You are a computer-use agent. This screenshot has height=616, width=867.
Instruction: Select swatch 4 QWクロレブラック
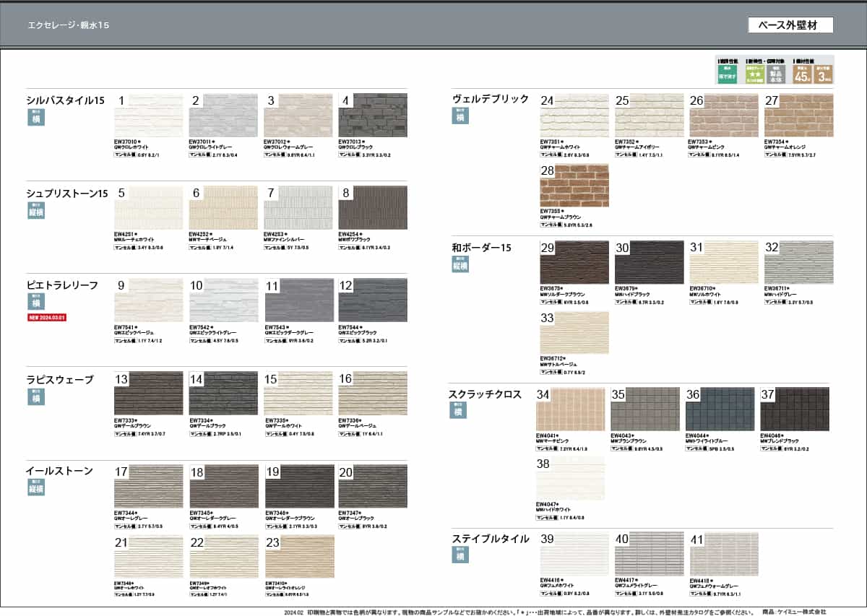pos(373,116)
